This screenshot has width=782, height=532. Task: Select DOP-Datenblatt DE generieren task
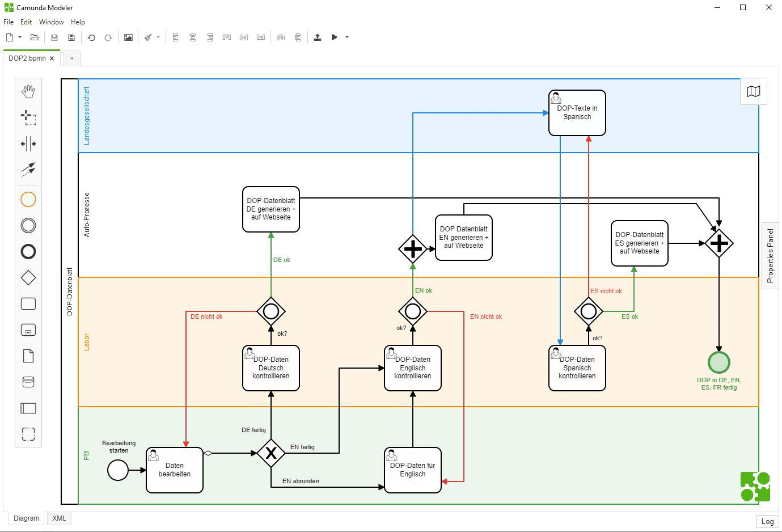pyautogui.click(x=271, y=209)
